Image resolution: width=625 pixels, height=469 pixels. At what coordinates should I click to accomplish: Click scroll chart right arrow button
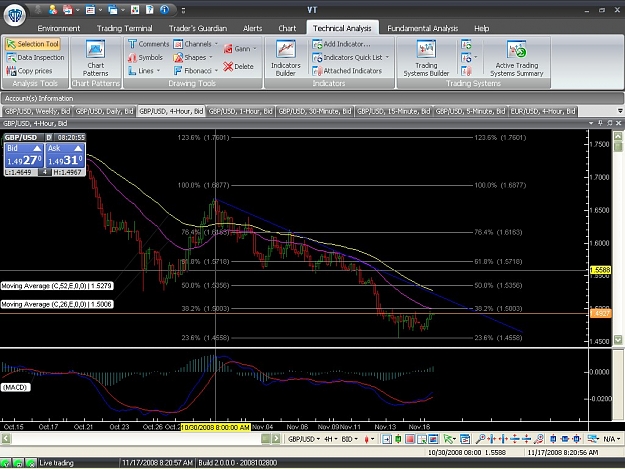[275, 439]
